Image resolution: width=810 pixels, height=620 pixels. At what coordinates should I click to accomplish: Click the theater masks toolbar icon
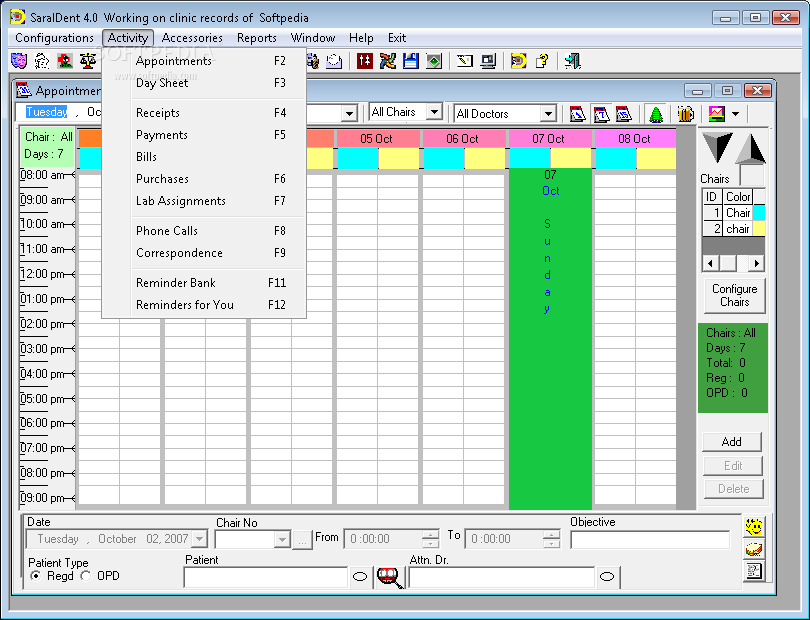(x=19, y=61)
